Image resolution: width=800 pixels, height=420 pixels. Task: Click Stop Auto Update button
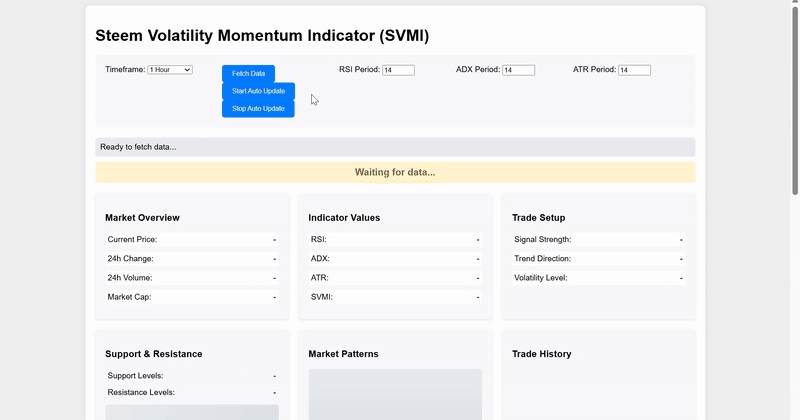258,108
